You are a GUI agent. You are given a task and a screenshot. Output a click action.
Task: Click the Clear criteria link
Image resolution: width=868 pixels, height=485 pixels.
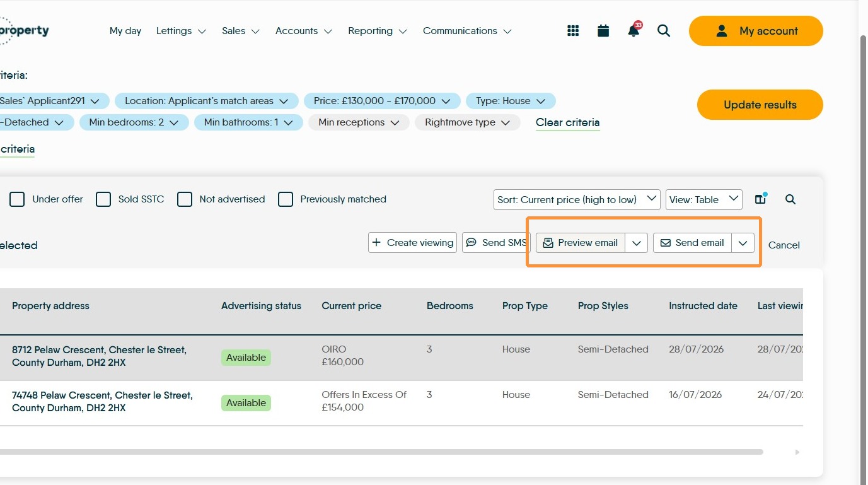coord(568,122)
